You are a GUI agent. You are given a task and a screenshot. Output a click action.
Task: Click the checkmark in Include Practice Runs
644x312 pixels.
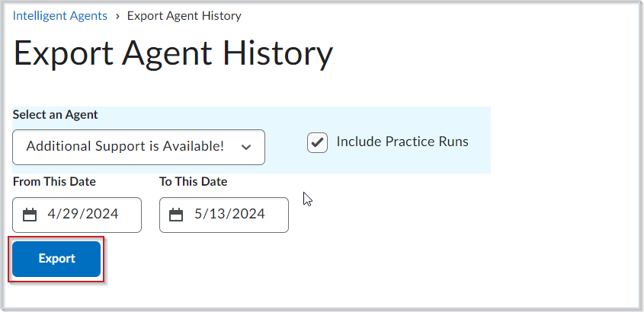pyautogui.click(x=318, y=142)
